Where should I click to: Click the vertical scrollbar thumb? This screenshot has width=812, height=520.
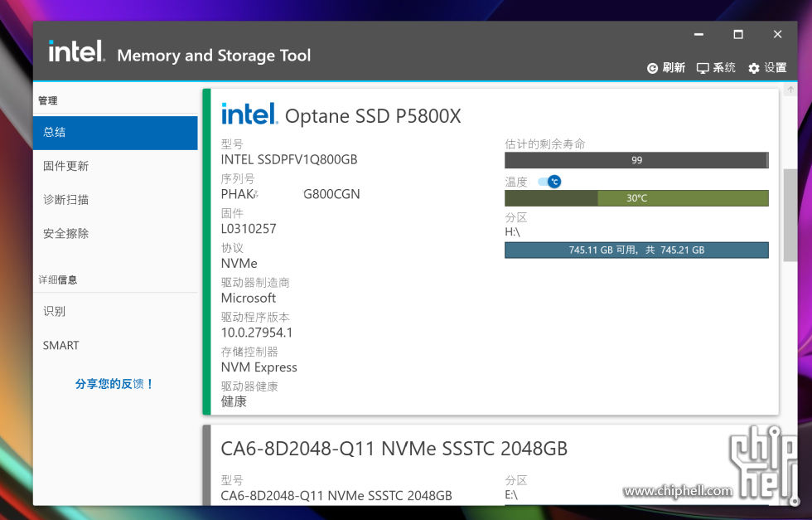click(790, 215)
